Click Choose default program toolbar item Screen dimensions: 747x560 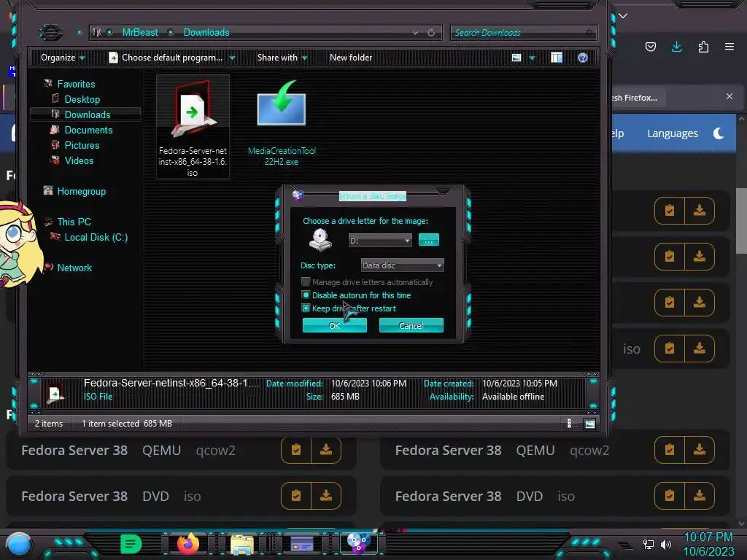coord(166,58)
